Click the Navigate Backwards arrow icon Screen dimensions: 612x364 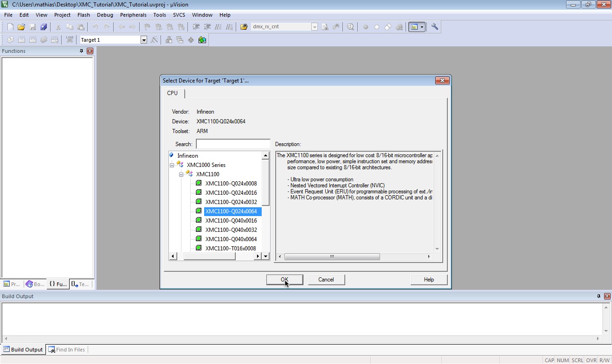(x=122, y=27)
